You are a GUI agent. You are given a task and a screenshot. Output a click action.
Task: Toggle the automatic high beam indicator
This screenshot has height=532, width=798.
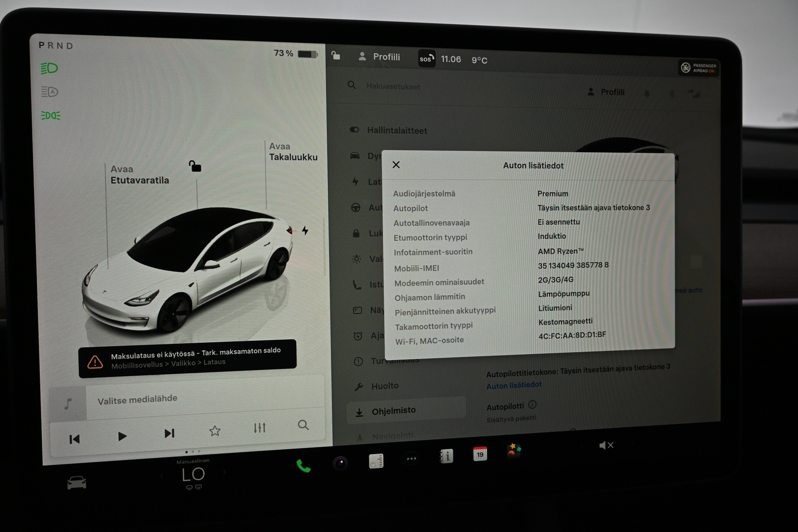[49, 92]
